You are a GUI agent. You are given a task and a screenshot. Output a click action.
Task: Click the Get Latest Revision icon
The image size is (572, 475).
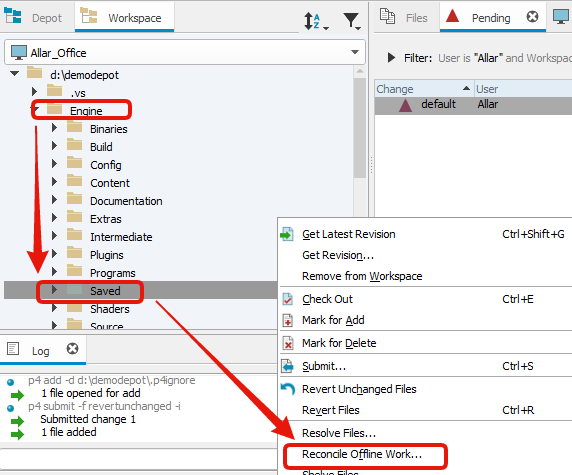[287, 234]
